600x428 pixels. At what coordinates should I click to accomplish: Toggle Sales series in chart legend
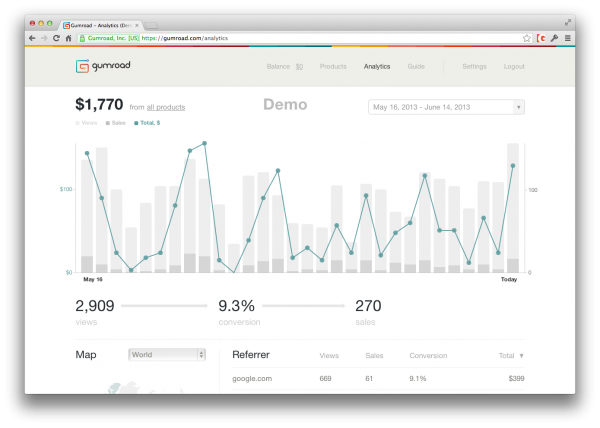(x=116, y=123)
